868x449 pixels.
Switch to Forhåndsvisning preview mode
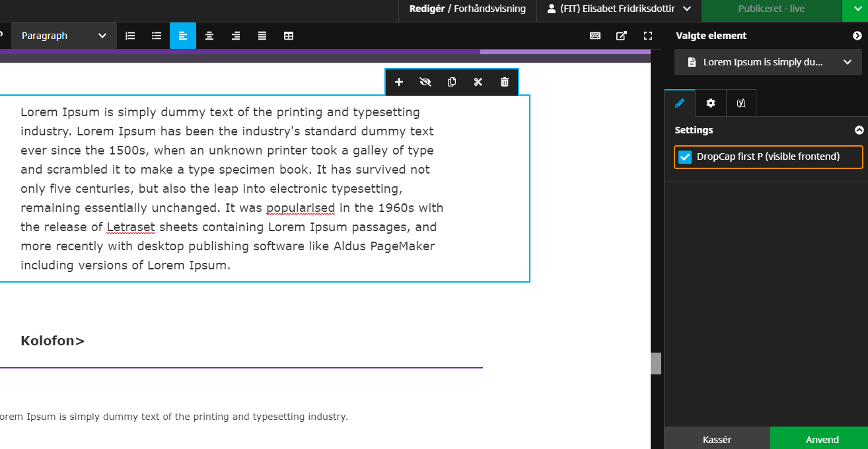tap(489, 9)
